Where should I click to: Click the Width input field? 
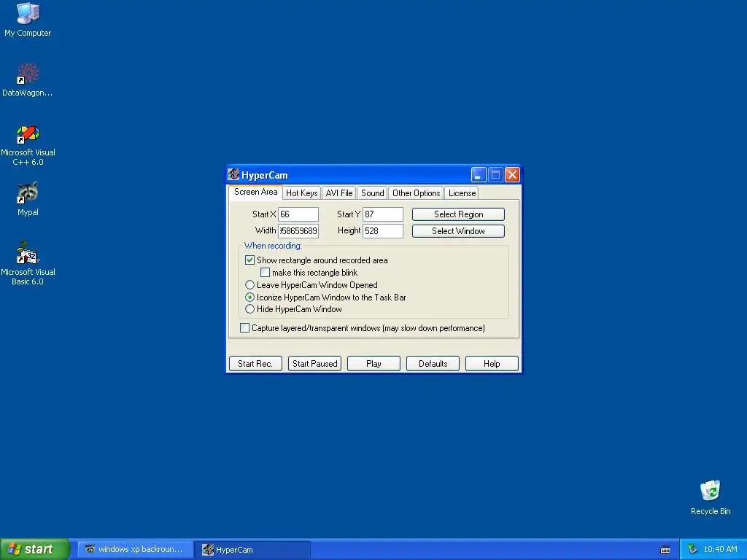click(298, 231)
